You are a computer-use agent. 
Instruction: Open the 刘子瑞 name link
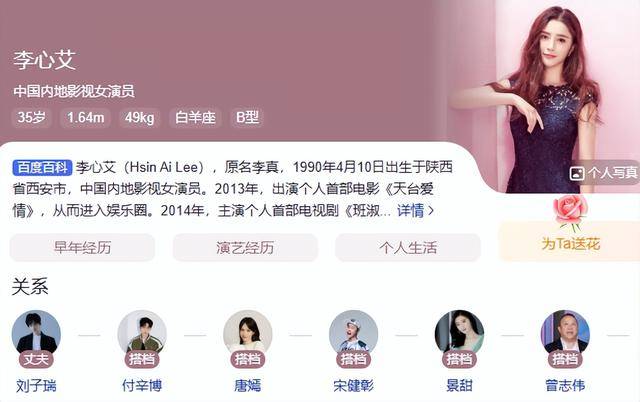pos(36,385)
